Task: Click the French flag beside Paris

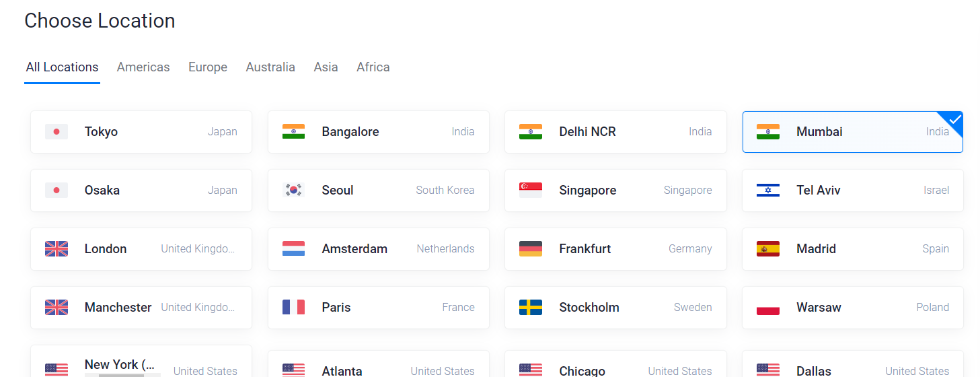Action: click(294, 308)
